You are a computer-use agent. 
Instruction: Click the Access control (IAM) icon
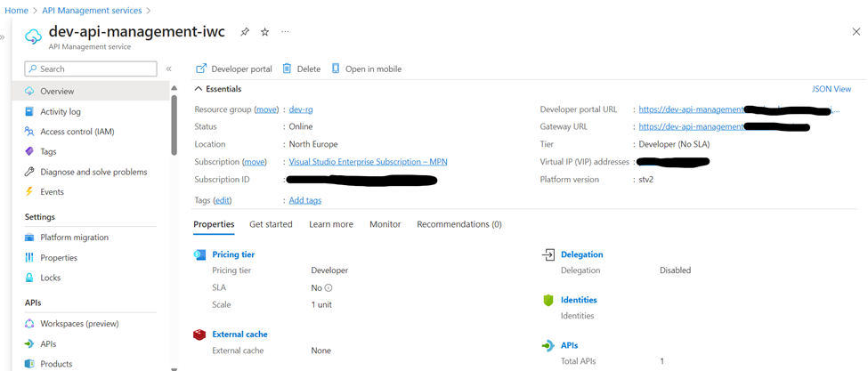[30, 132]
